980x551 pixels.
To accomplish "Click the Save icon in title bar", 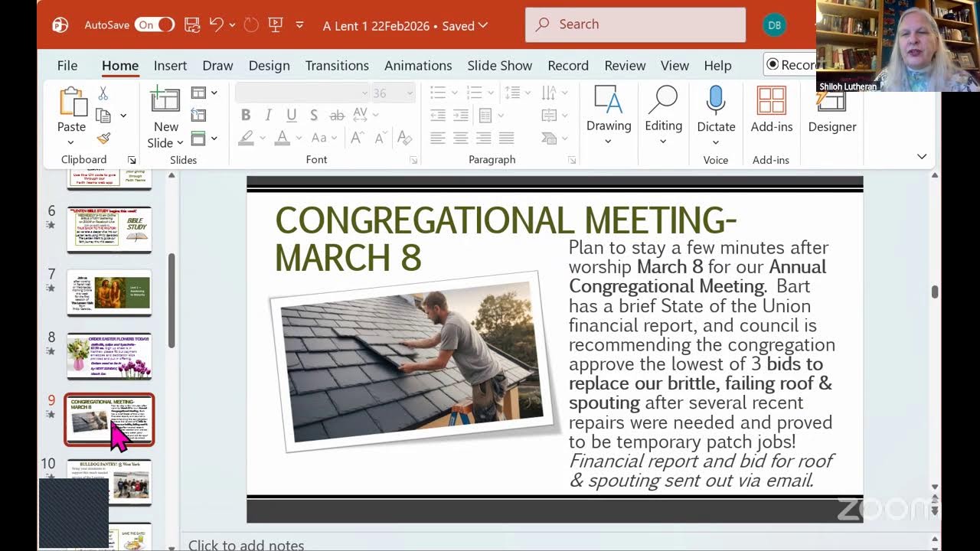I will 192,24.
